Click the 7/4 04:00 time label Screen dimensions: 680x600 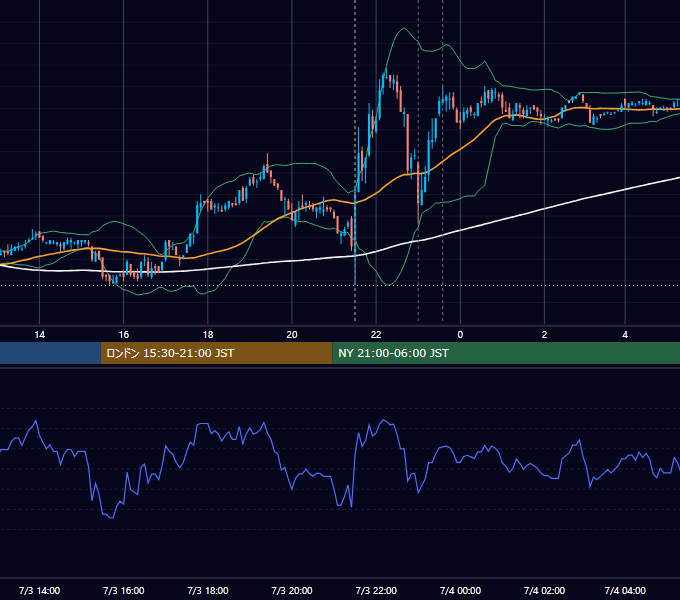point(625,590)
